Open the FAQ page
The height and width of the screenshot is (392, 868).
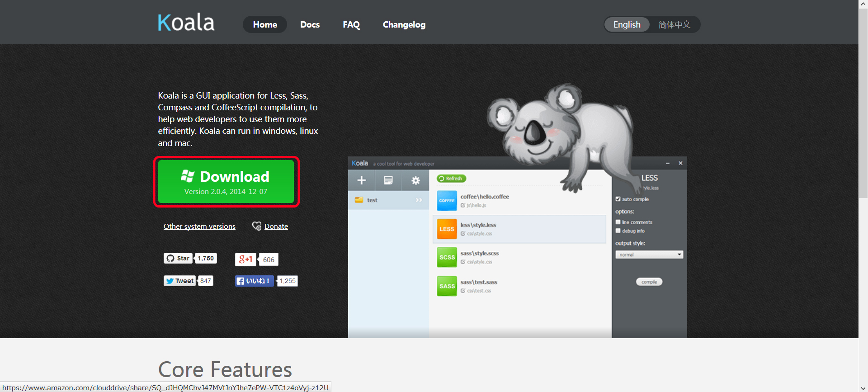click(351, 24)
